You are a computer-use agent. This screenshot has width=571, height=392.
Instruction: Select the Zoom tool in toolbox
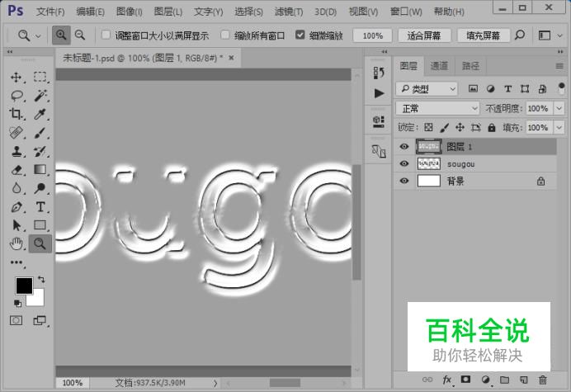[x=40, y=243]
